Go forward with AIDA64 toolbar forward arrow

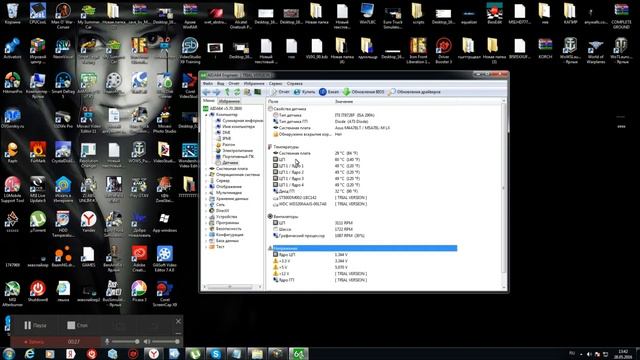[x=217, y=92]
